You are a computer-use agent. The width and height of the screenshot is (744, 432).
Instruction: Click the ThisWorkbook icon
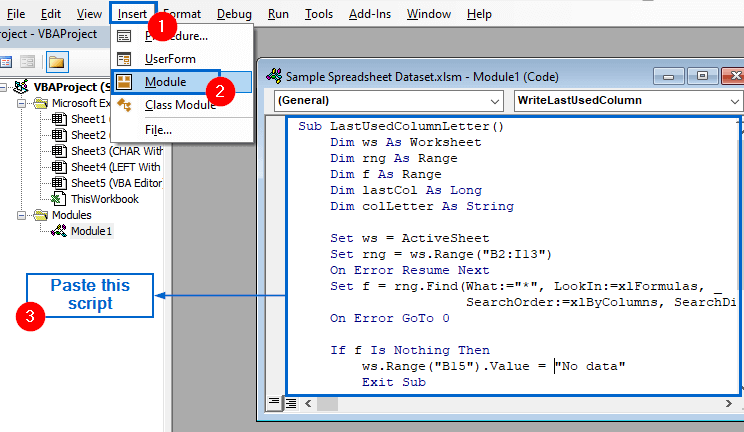(x=59, y=199)
